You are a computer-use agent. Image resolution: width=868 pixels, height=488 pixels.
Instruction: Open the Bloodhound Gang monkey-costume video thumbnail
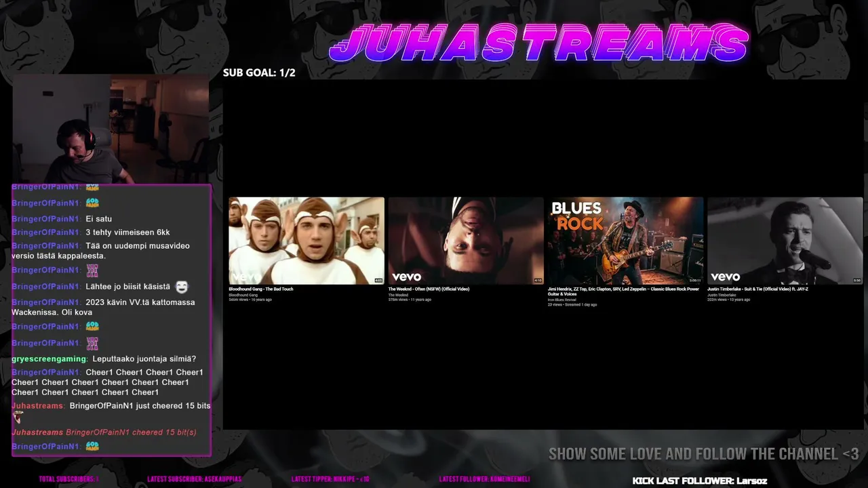[x=307, y=241]
